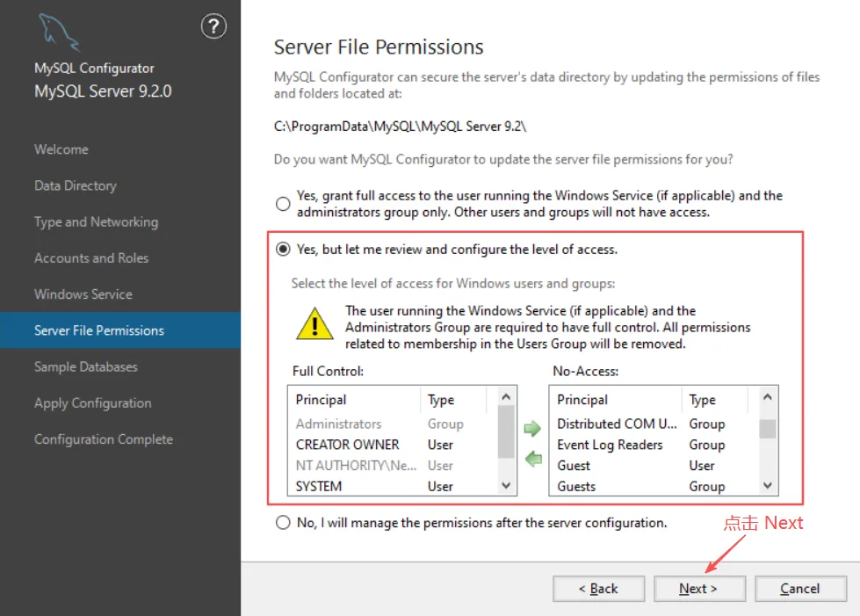Select 'No, I will manage permissions' option
Screen dimensions: 860x616
click(x=283, y=523)
